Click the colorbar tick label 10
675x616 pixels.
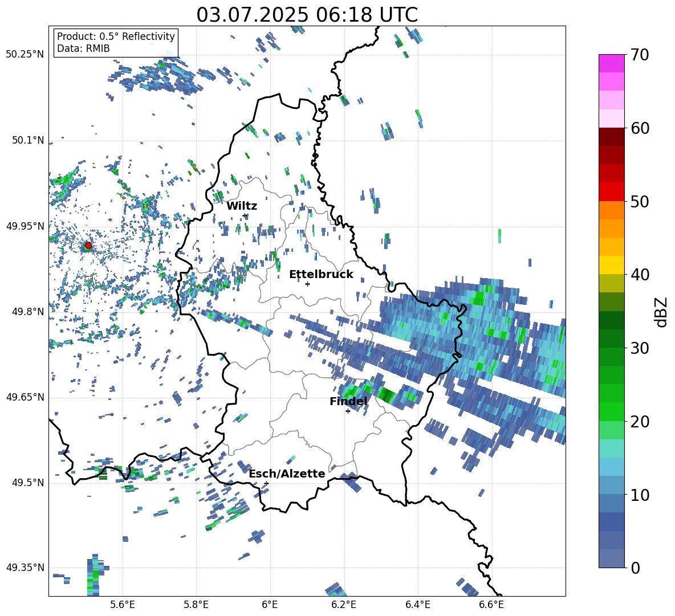point(640,495)
